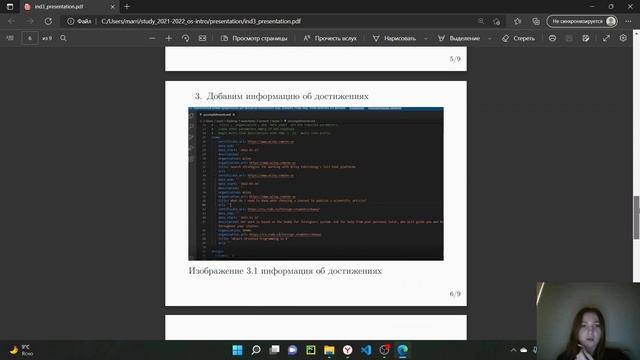Select the Стереть eraser tool
Image resolution: width=640 pixels, height=360 pixels.
518,38
